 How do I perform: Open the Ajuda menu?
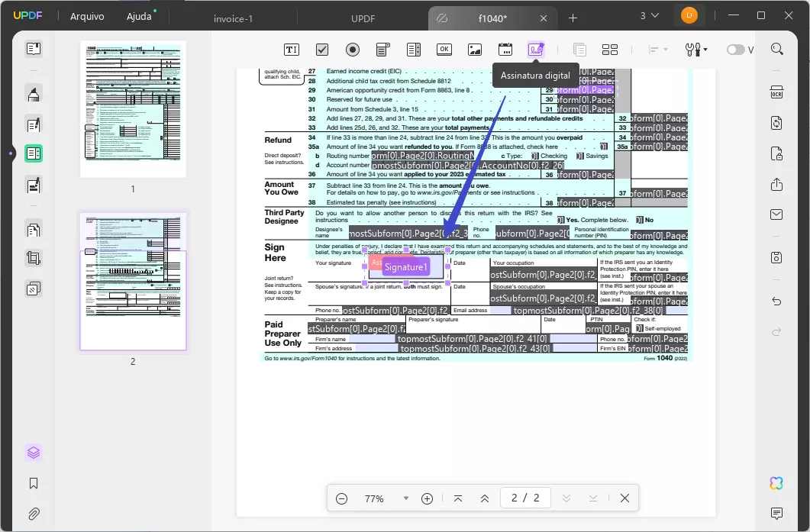(x=139, y=16)
